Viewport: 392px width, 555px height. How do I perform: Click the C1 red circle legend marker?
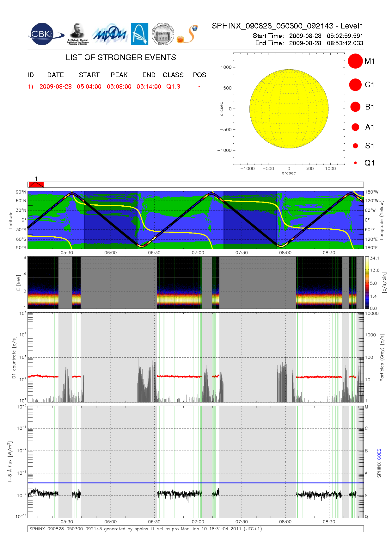click(x=355, y=85)
